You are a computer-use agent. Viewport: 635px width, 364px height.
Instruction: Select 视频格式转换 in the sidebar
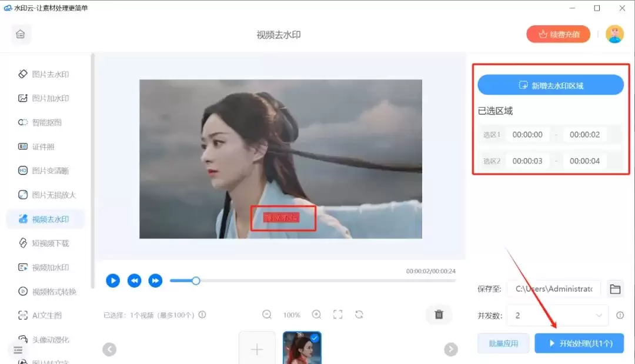pos(48,292)
